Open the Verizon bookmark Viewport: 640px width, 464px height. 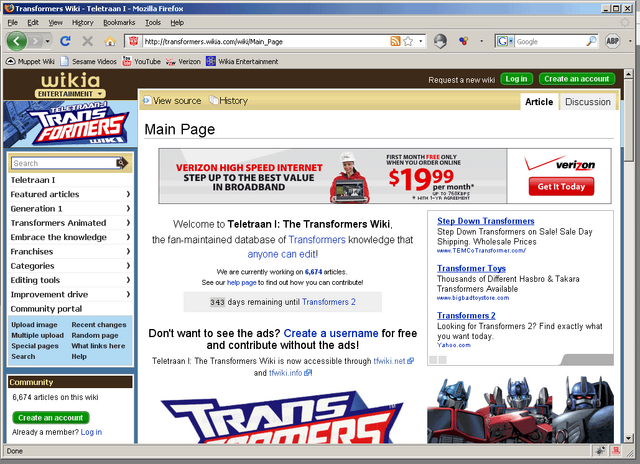pyautogui.click(x=183, y=62)
